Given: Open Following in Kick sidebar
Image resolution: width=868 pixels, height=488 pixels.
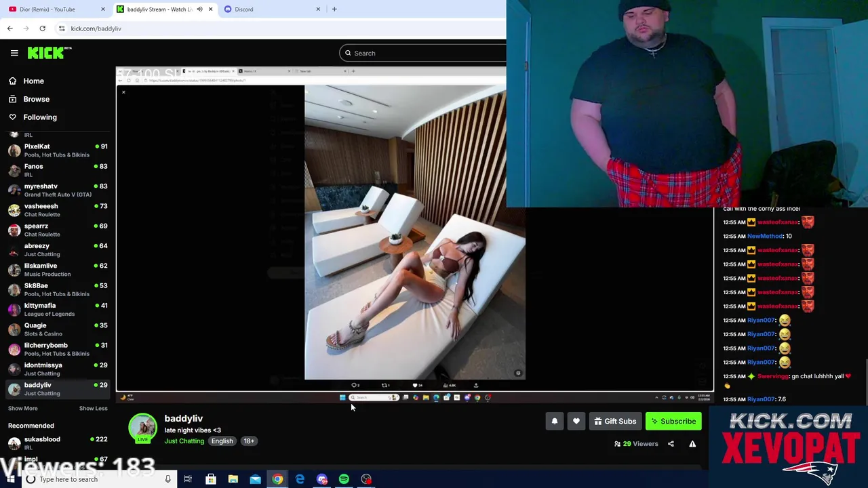Looking at the screenshot, I should (40, 117).
